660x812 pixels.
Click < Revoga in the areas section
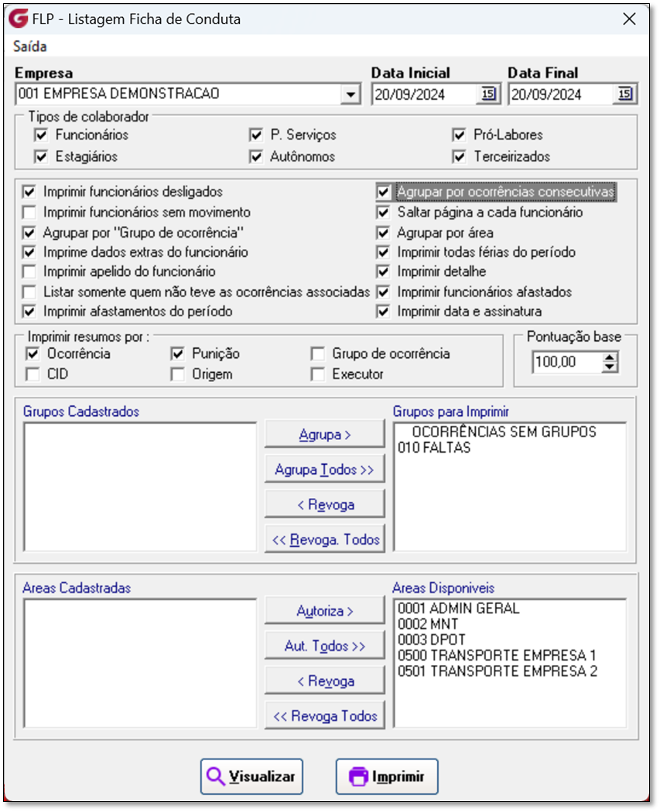coord(325,681)
